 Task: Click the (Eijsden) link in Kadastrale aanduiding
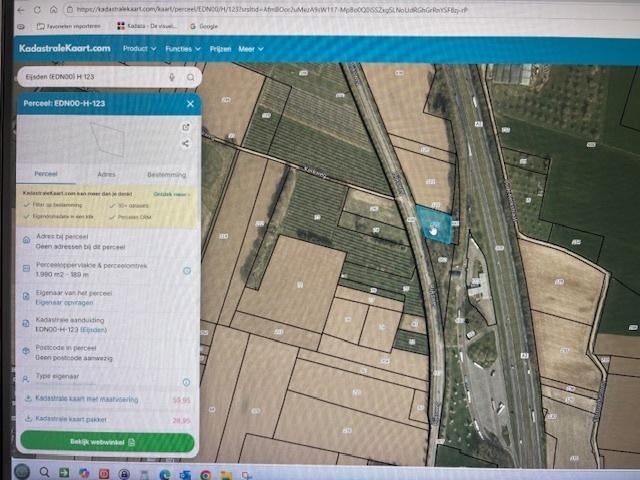(93, 330)
